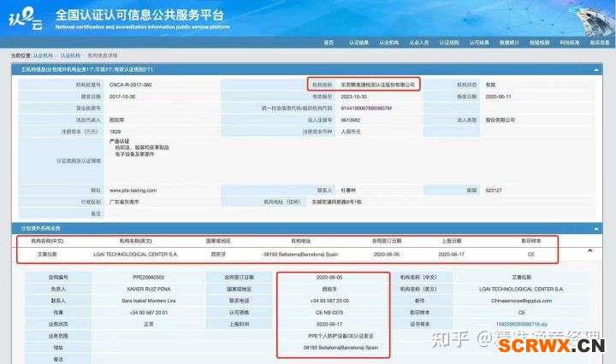Viewport: 616px width, 364px height.
Task: Go to 认证机构 in the breadcrumb
Action: 70,56
